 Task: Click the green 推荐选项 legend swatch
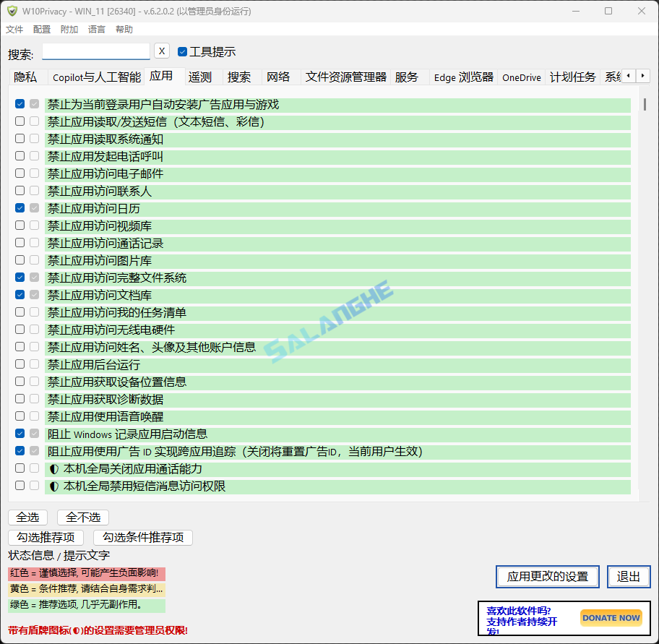(87, 605)
